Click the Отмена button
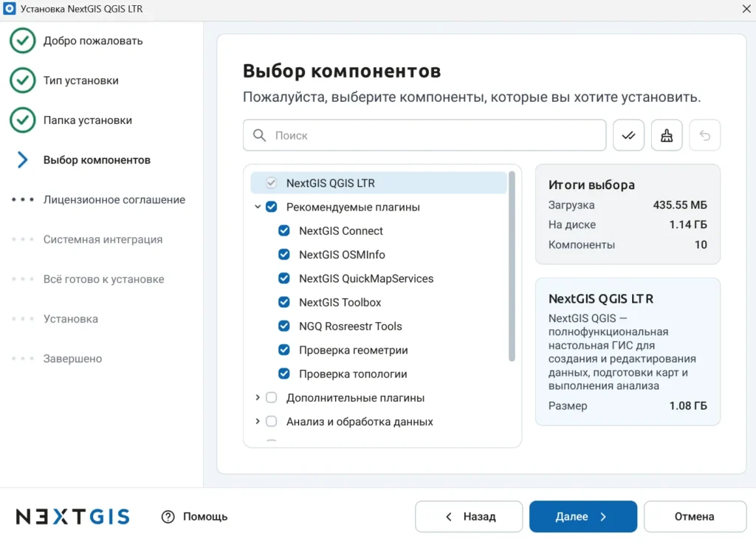The height and width of the screenshot is (542, 756). coord(695,516)
